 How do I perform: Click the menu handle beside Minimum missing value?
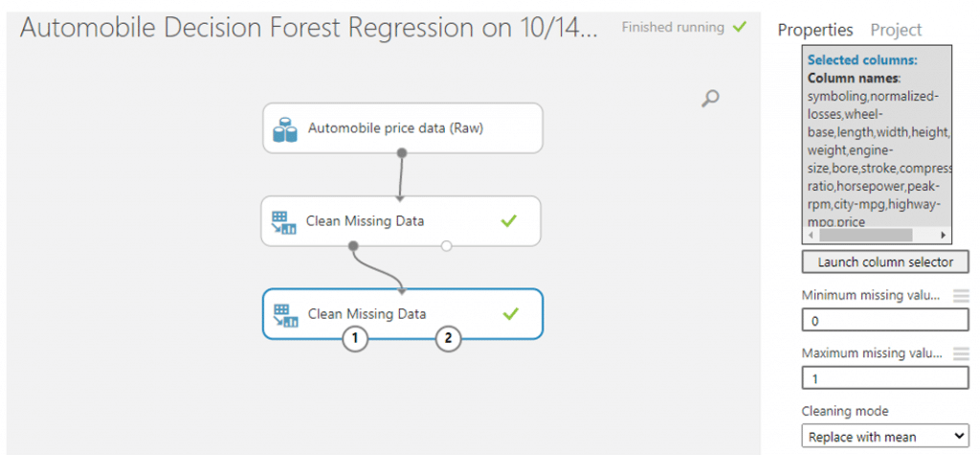coord(961,296)
